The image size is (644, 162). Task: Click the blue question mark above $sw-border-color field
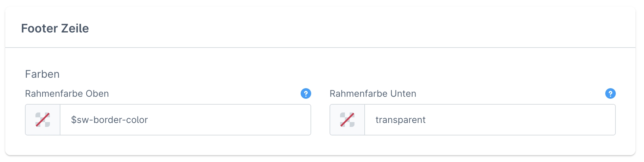306,93
